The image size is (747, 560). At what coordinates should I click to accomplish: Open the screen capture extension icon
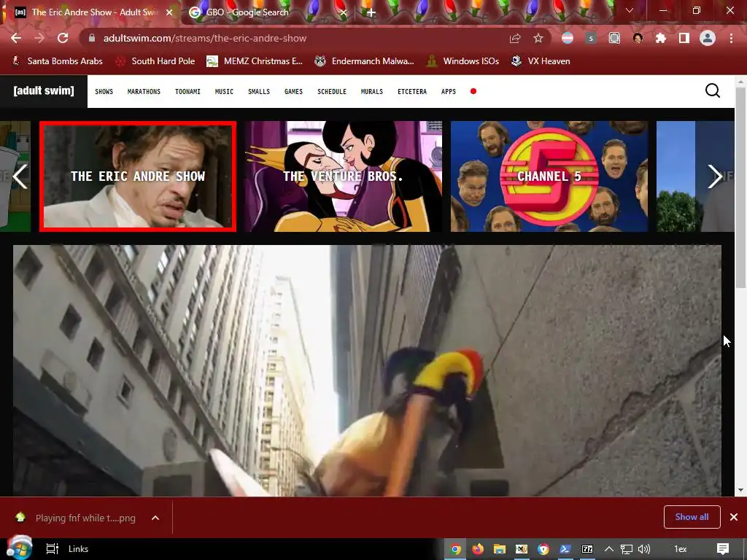click(614, 38)
